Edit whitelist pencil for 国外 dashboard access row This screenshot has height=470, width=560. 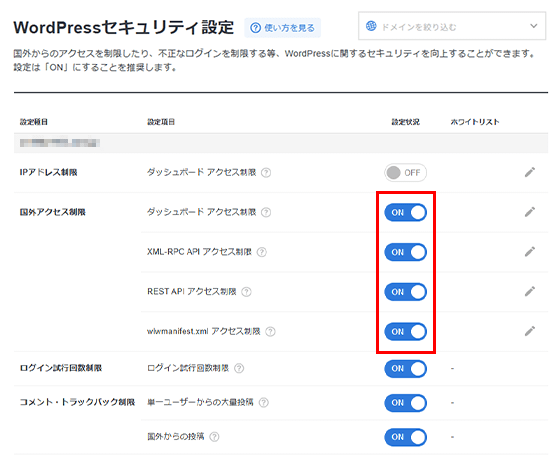point(530,212)
